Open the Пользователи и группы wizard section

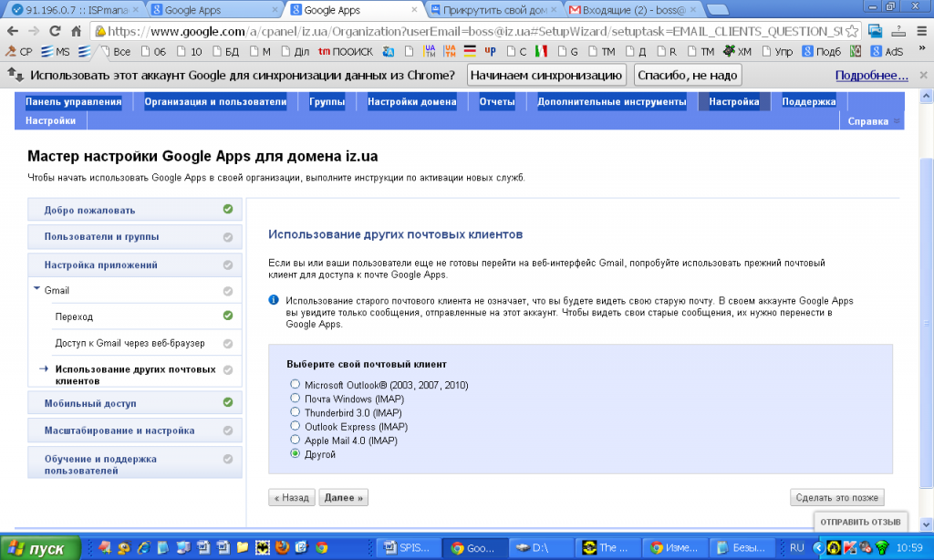click(135, 236)
